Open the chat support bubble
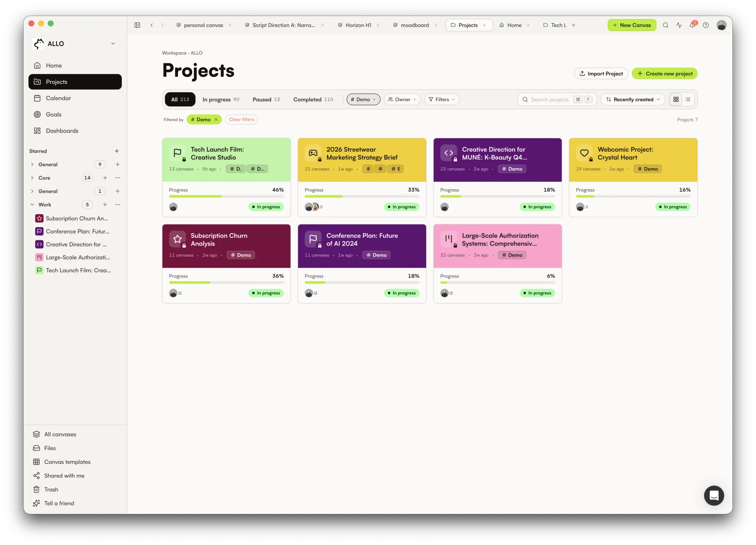Image resolution: width=756 pixels, height=545 pixels. [714, 495]
